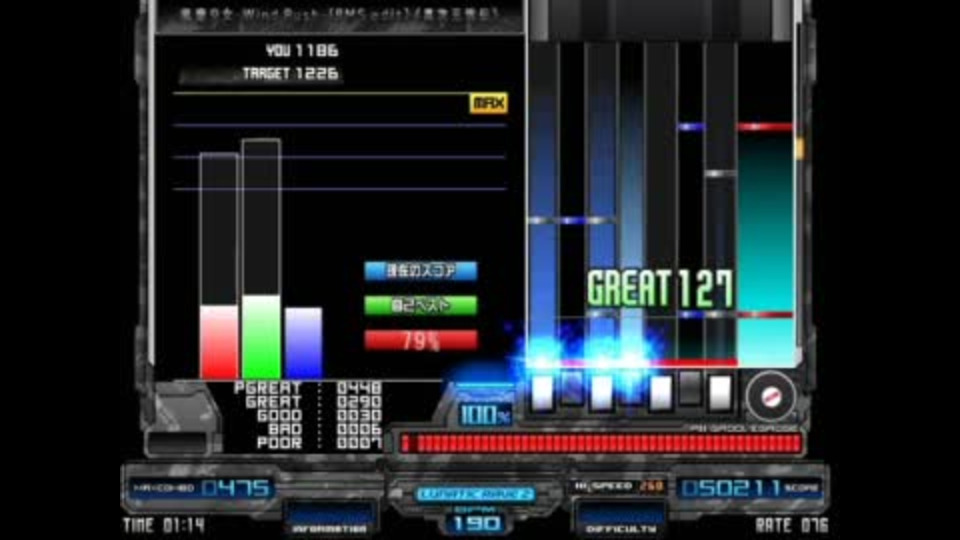Screen dimensions: 960x540
Task: Select the green personal best legend label
Action: click(x=421, y=306)
